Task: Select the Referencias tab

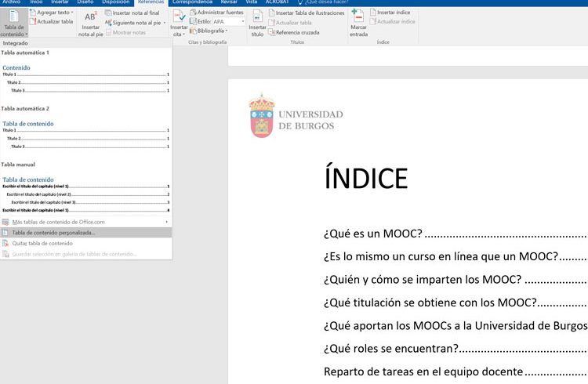Action: [x=151, y=2]
